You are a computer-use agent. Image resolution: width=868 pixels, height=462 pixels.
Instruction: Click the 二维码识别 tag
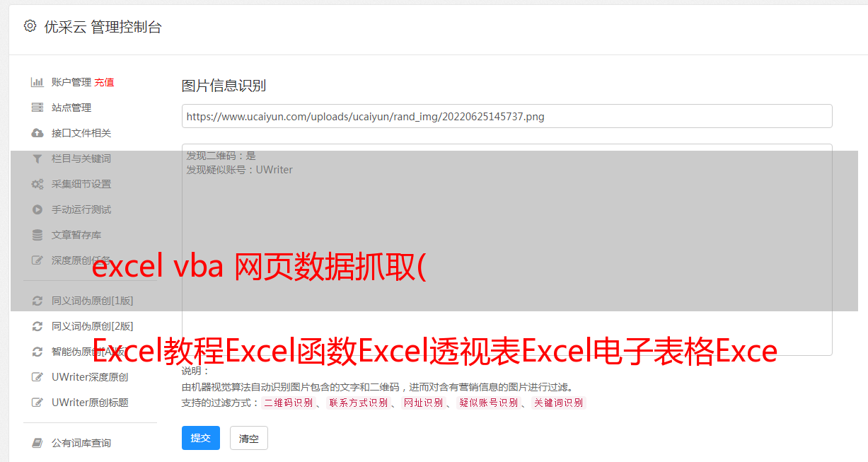tap(288, 403)
